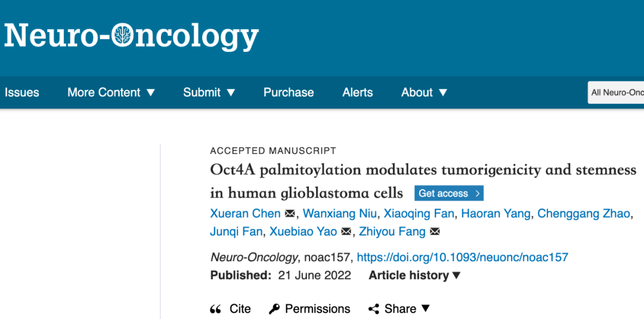
Task: Click the brain icon in Neuro-Oncology logo
Action: pos(123,36)
